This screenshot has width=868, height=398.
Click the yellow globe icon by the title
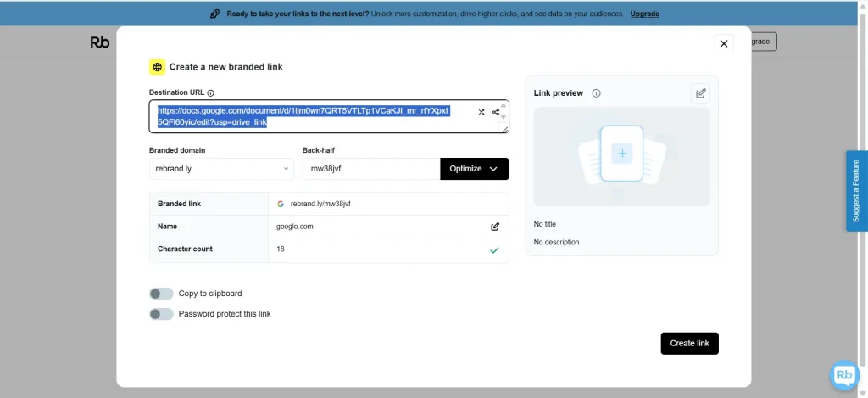pos(157,67)
